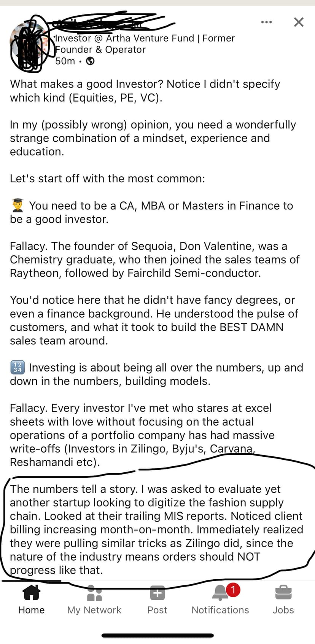Click the globe public-visibility icon
The image size is (315, 644).
point(90,61)
